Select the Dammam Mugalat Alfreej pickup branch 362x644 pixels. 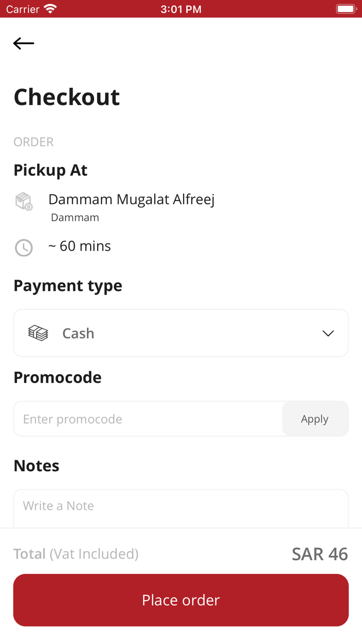point(131,199)
